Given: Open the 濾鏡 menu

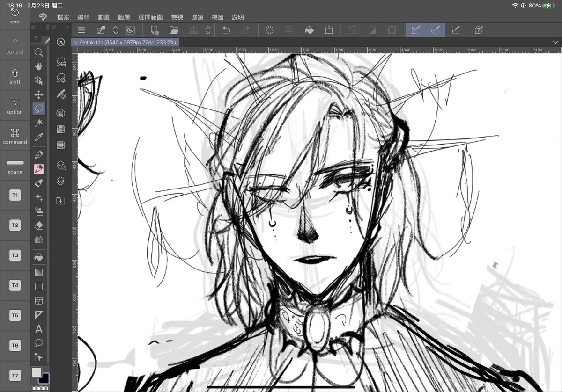Looking at the screenshot, I should point(197,17).
